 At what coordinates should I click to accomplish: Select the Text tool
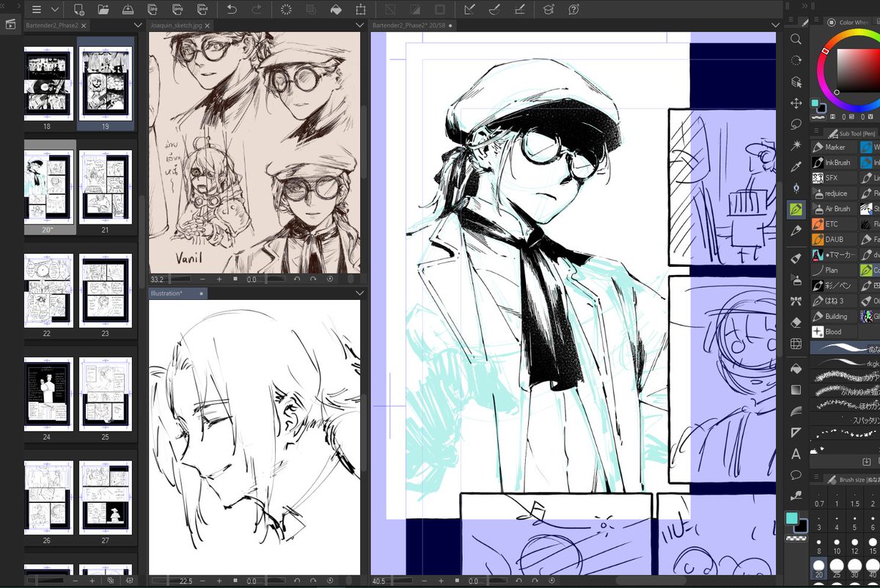click(796, 454)
